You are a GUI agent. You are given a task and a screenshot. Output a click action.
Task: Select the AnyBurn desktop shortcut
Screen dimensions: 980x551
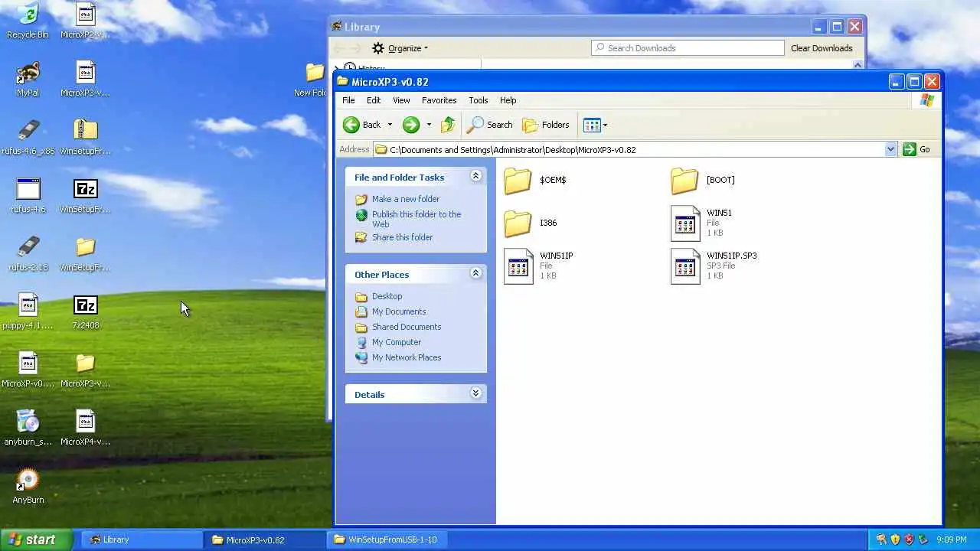click(28, 486)
